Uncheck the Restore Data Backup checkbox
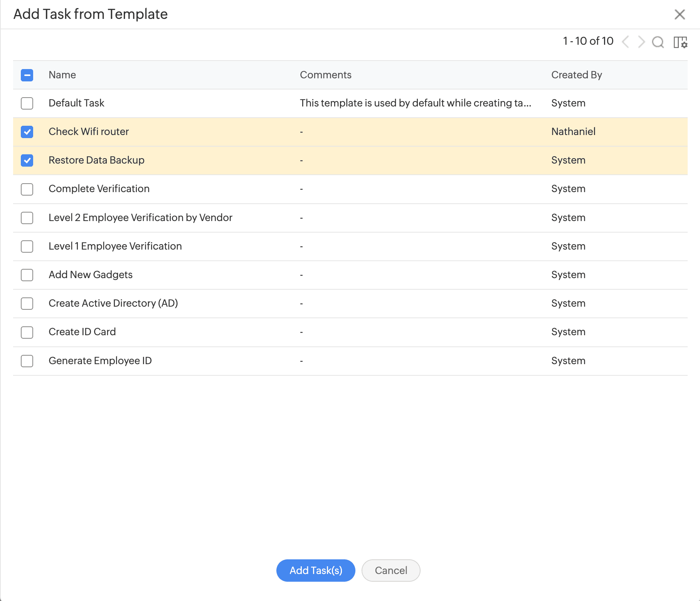Screen dimensions: 700x601 pos(27,160)
